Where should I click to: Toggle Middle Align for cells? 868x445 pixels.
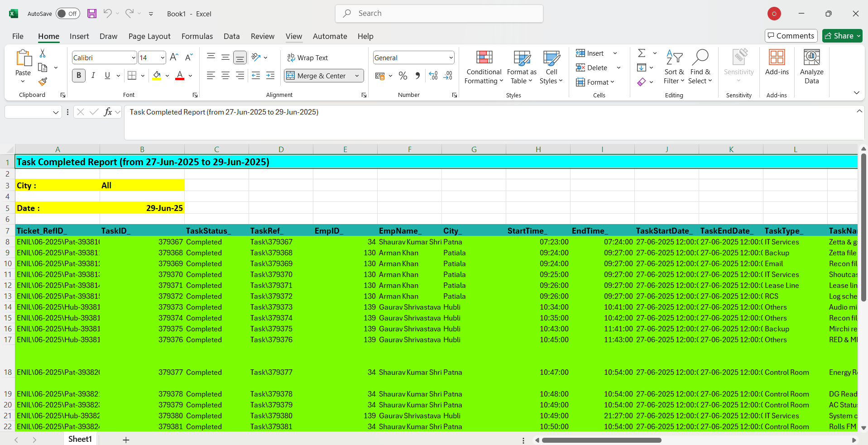[225, 57]
